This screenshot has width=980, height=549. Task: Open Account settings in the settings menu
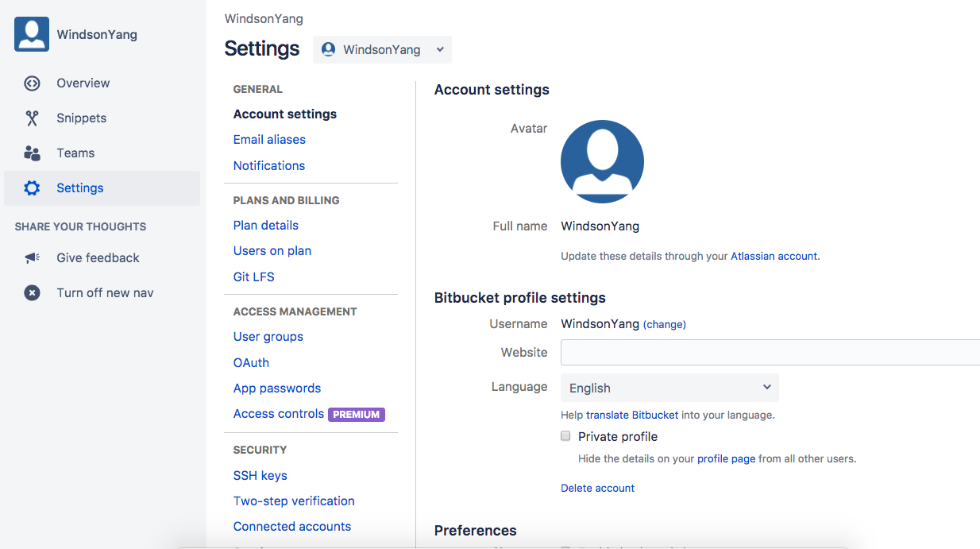click(285, 114)
